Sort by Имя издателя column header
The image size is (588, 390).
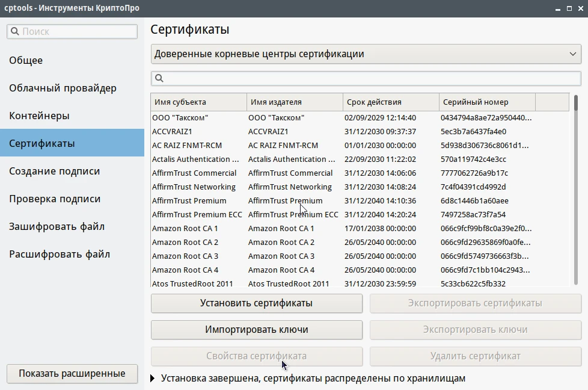[x=295, y=102]
